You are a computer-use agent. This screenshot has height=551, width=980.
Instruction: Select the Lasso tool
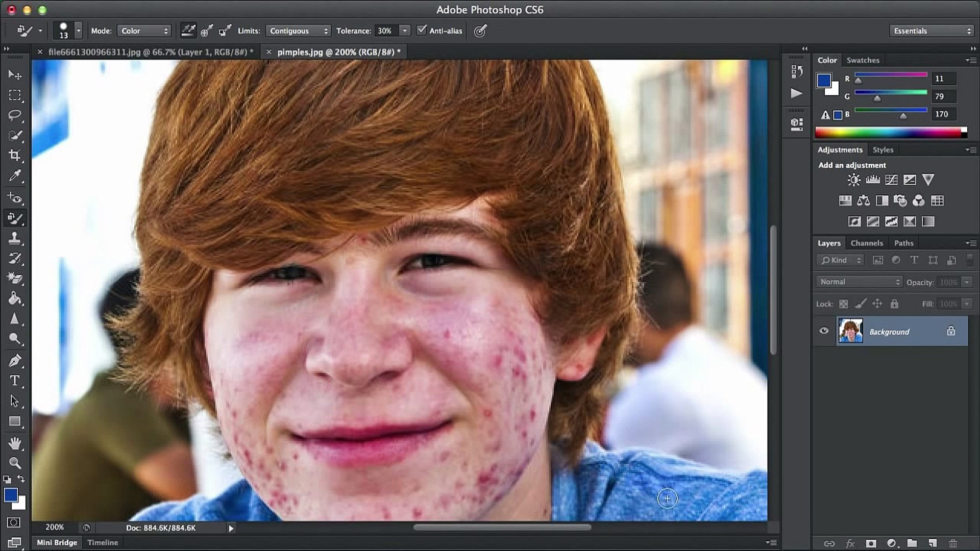(15, 114)
